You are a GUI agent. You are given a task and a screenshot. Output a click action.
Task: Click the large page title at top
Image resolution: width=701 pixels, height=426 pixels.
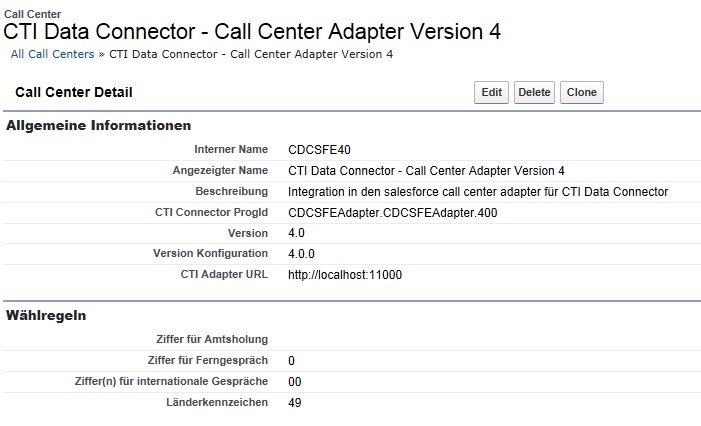click(x=253, y=31)
